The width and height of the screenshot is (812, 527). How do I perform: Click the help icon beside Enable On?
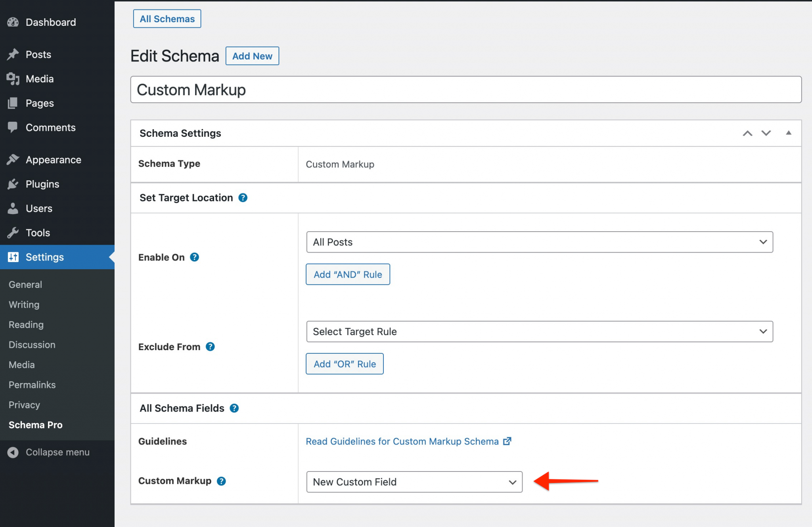[194, 257]
